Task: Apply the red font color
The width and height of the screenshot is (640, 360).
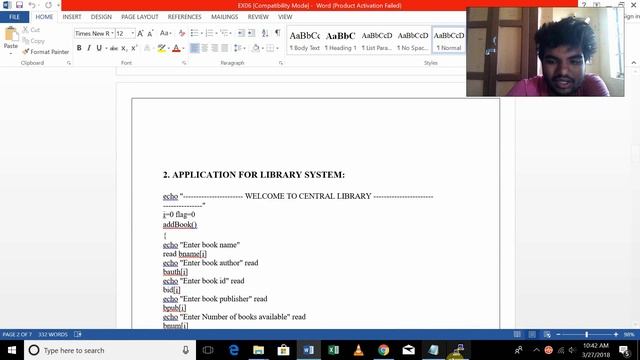Action: [x=176, y=48]
